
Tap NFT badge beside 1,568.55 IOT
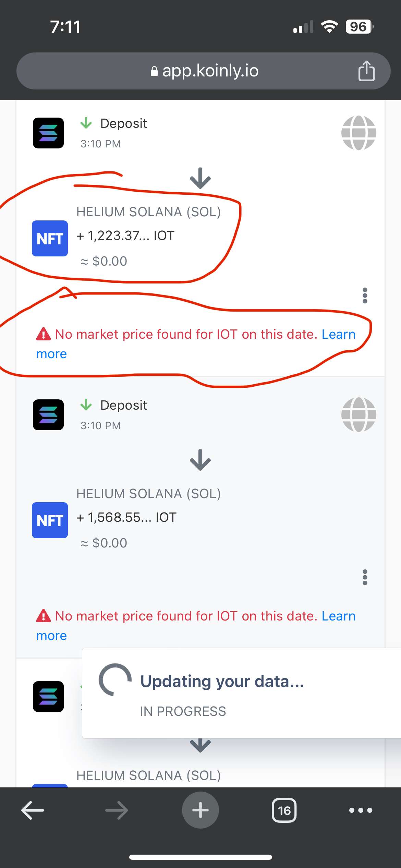pos(50,520)
